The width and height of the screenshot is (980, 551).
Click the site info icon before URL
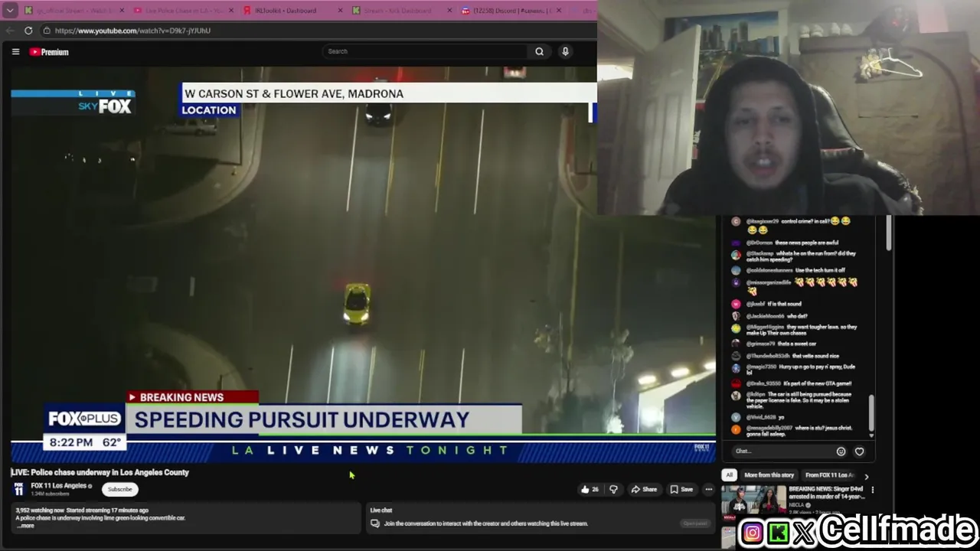tap(47, 31)
